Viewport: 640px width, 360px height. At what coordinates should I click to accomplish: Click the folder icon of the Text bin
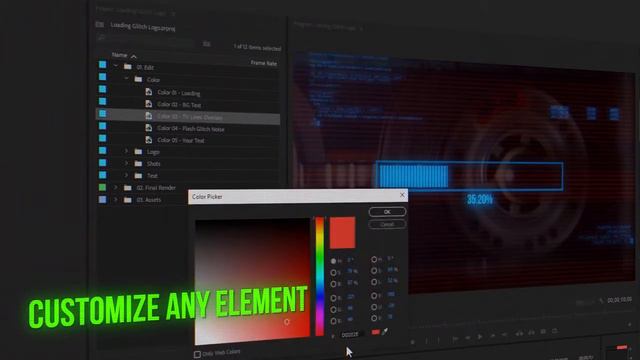point(138,176)
